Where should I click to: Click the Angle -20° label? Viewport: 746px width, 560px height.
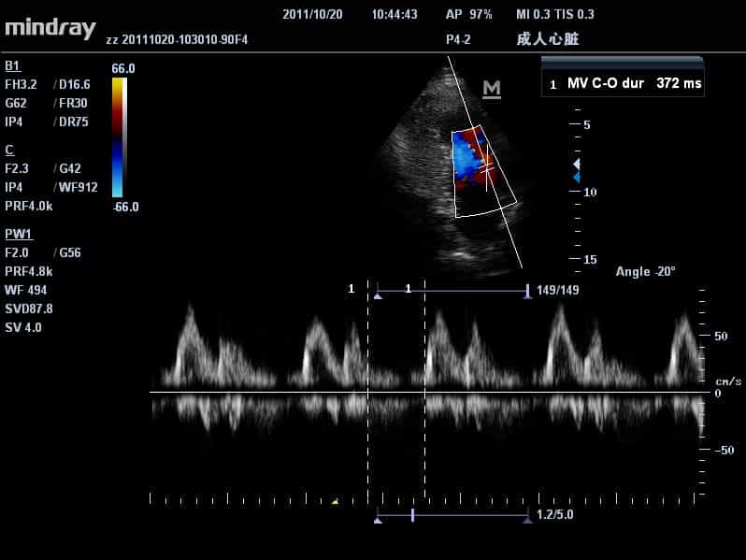coord(645,272)
